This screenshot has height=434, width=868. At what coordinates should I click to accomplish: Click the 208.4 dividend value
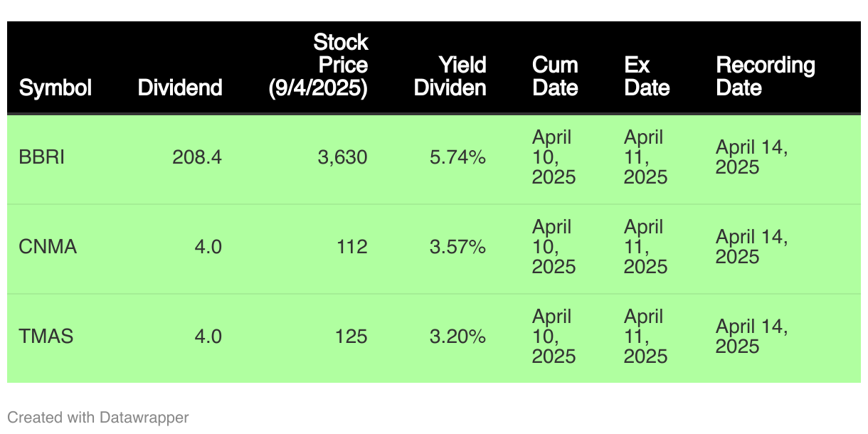pos(197,157)
